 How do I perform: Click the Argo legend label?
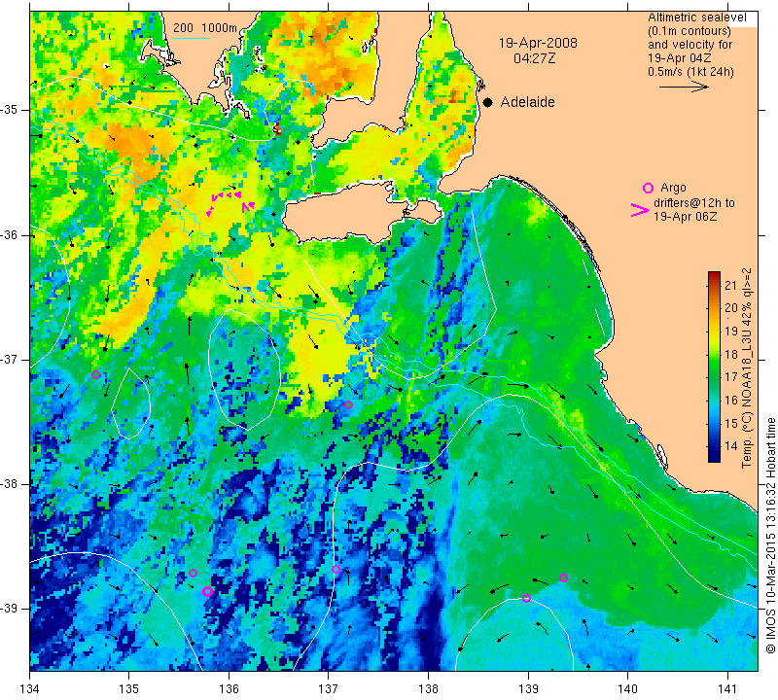point(673,188)
